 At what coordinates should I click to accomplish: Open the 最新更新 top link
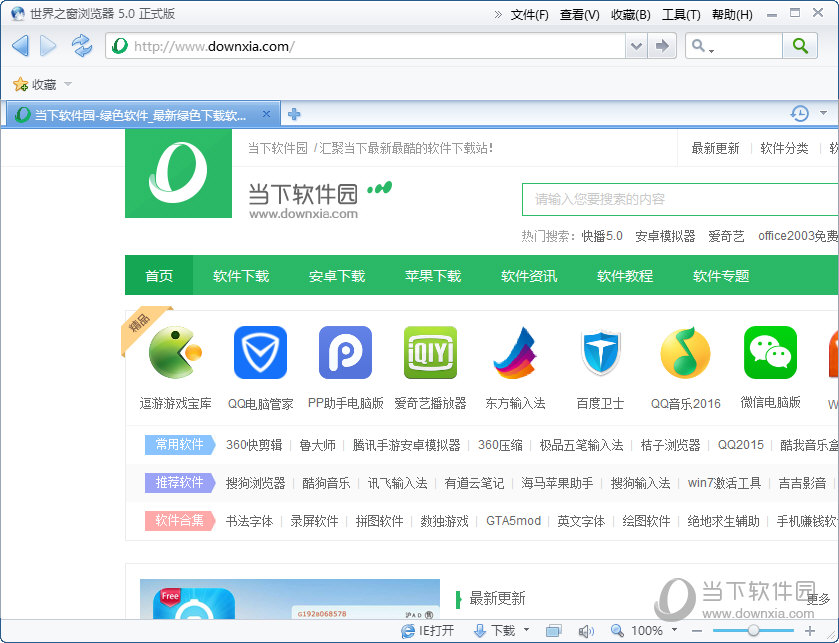tap(715, 148)
